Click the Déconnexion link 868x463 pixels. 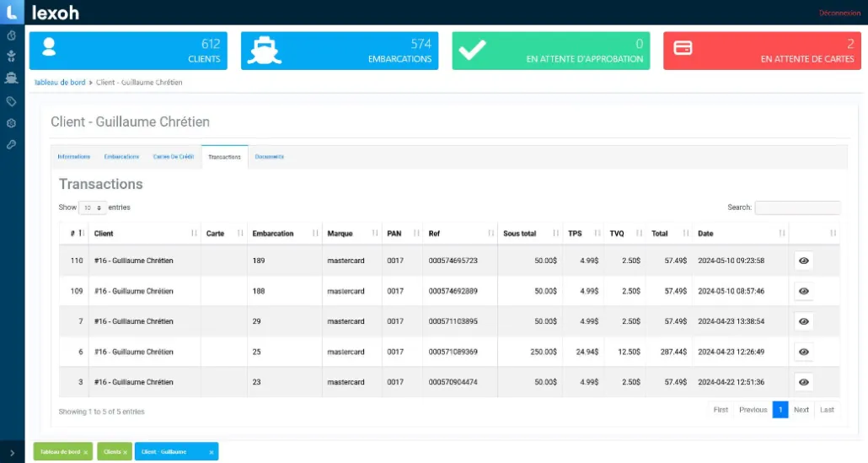click(839, 13)
